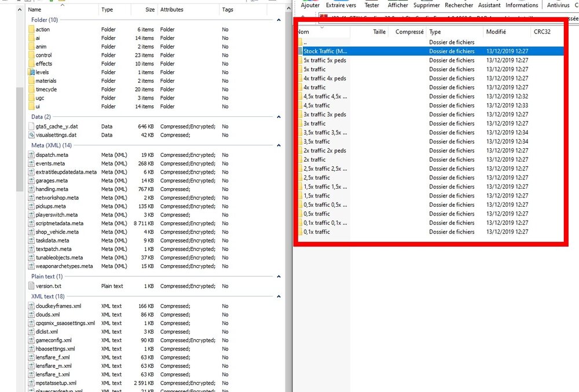579x392 pixels.
Task: Select the hbaosettings.xml file name
Action: click(x=56, y=349)
